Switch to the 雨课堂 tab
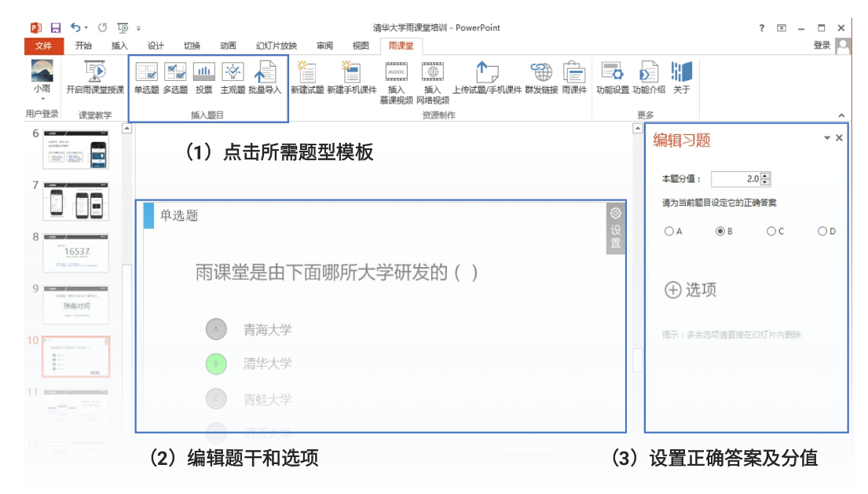The image size is (868, 494). (x=401, y=46)
